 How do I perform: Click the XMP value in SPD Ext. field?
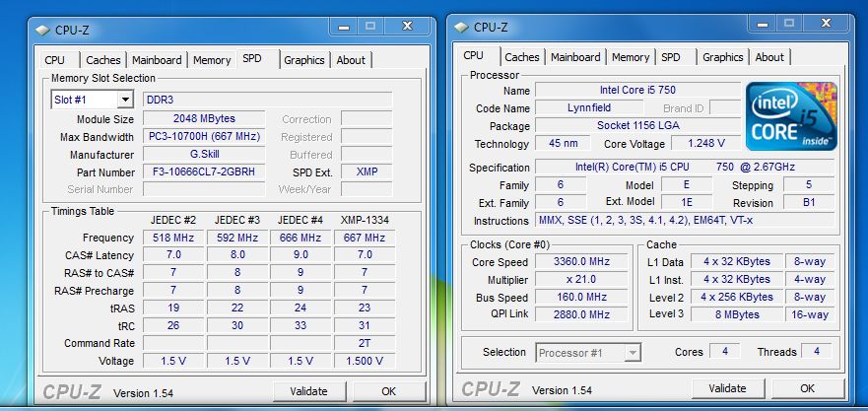click(x=367, y=171)
